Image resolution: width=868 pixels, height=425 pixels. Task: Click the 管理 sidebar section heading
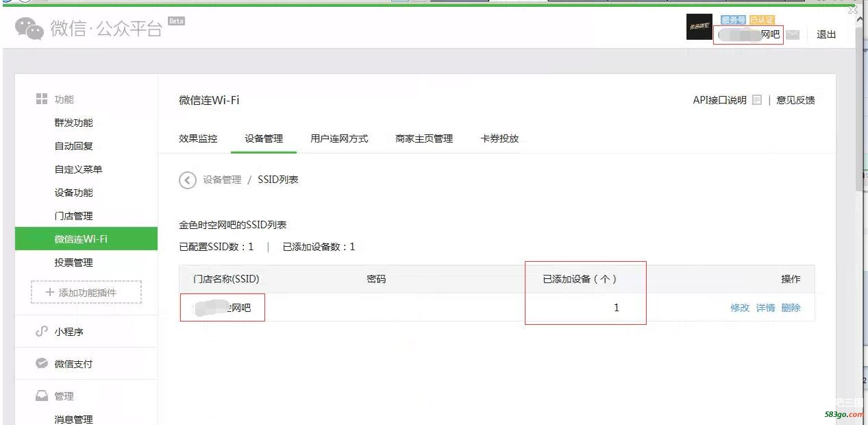64,396
